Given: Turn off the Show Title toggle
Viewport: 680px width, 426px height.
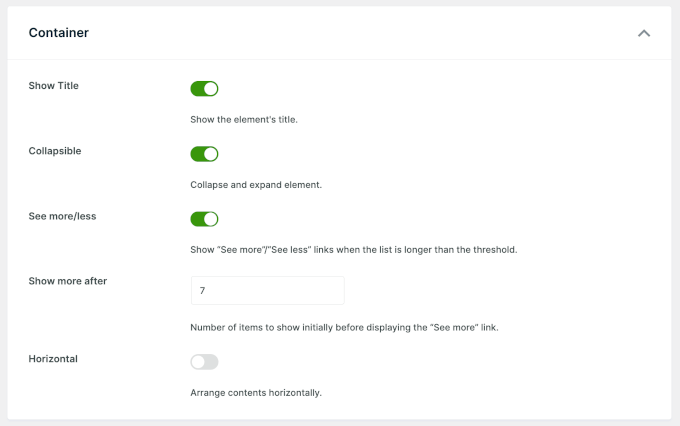Looking at the screenshot, I should [204, 89].
